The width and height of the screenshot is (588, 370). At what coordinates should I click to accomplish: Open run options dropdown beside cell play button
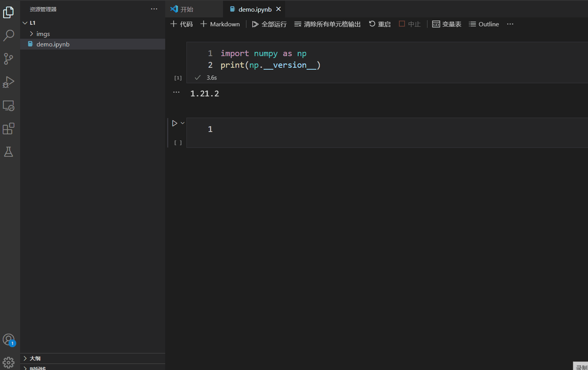(x=183, y=123)
